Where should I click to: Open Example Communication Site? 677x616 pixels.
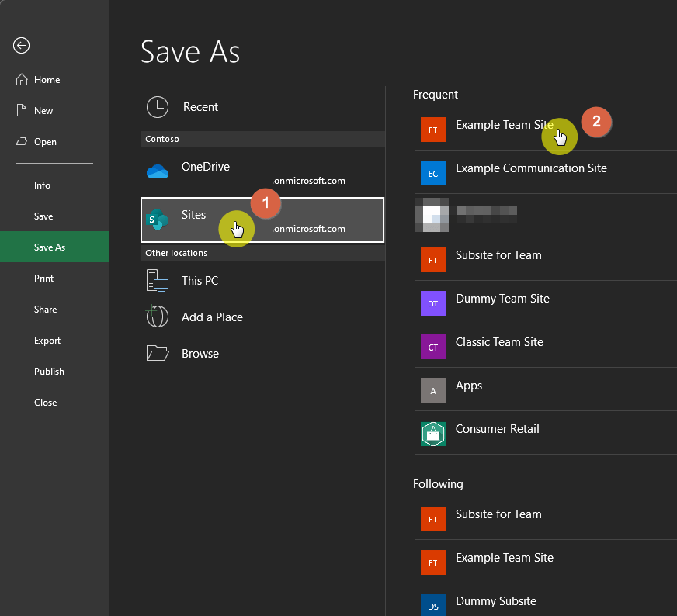(545, 173)
